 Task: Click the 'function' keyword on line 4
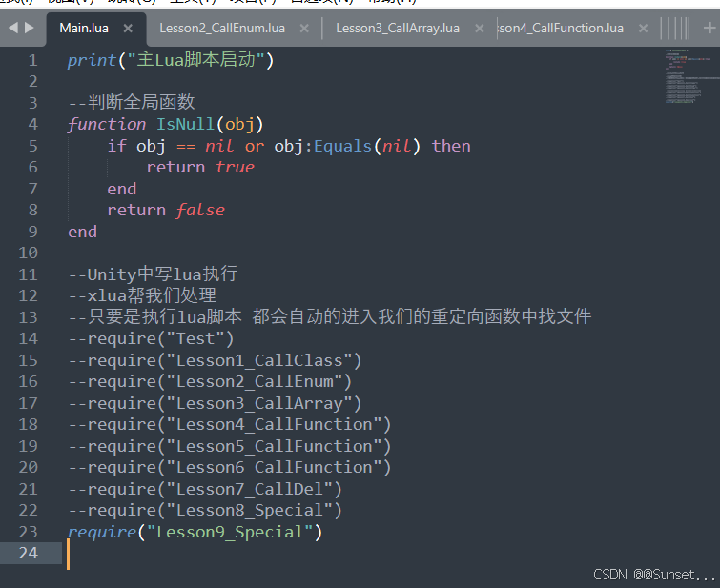[107, 124]
